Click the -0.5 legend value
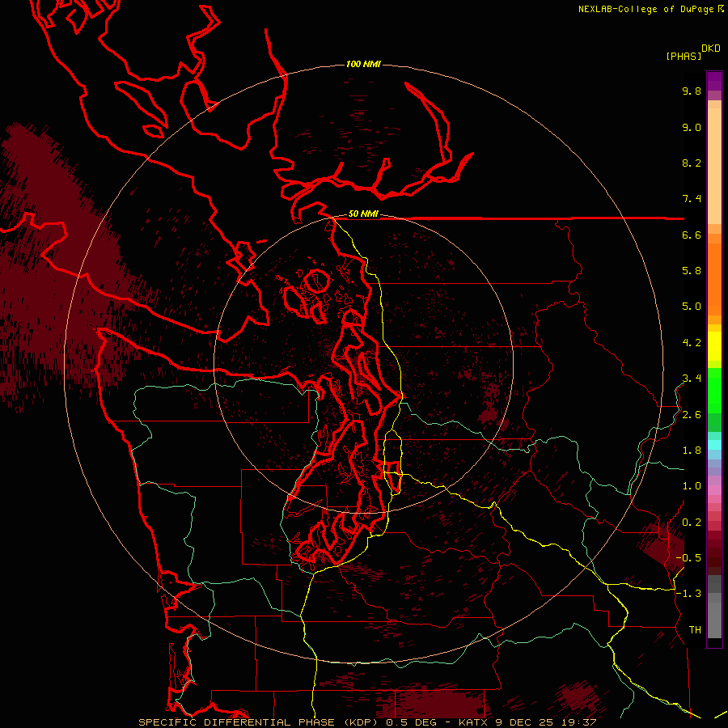 pyautogui.click(x=688, y=558)
